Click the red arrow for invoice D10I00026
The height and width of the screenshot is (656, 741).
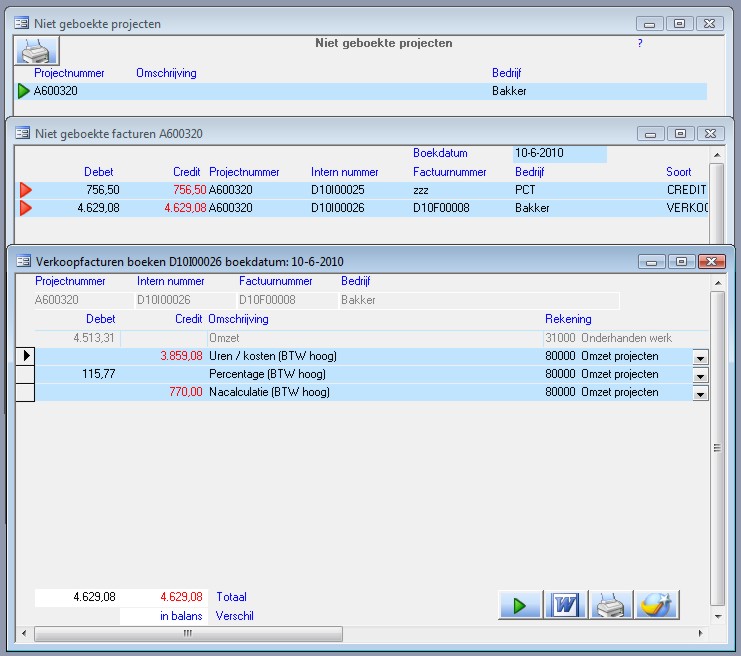(x=25, y=208)
